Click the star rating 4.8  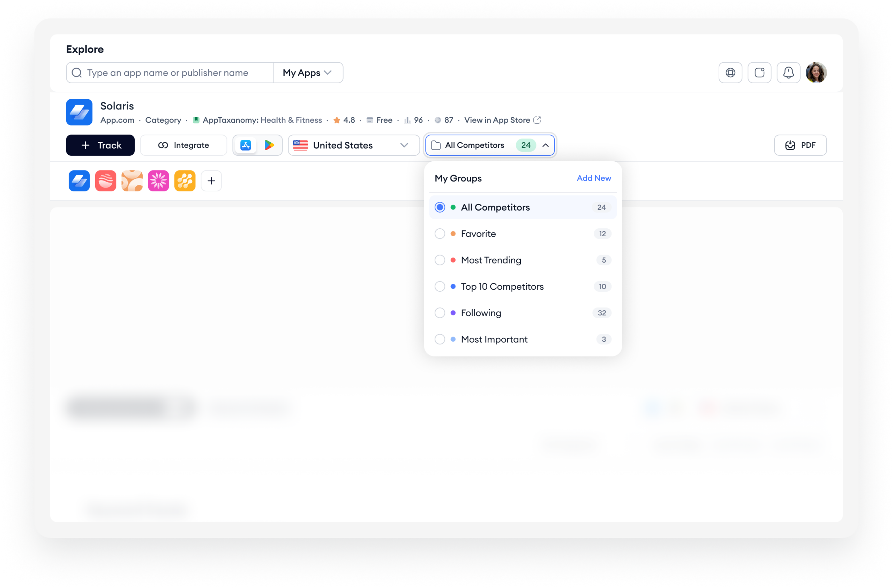(344, 120)
